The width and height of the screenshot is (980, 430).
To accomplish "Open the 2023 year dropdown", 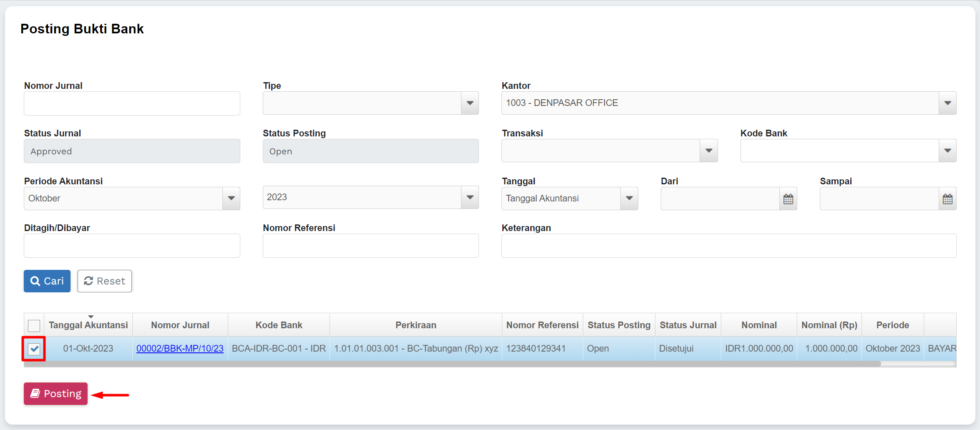I will (x=470, y=197).
